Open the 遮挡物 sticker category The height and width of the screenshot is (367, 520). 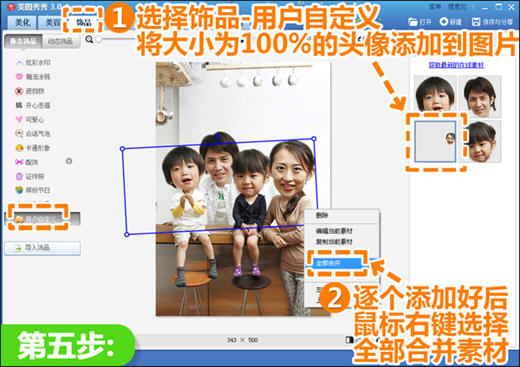30,91
